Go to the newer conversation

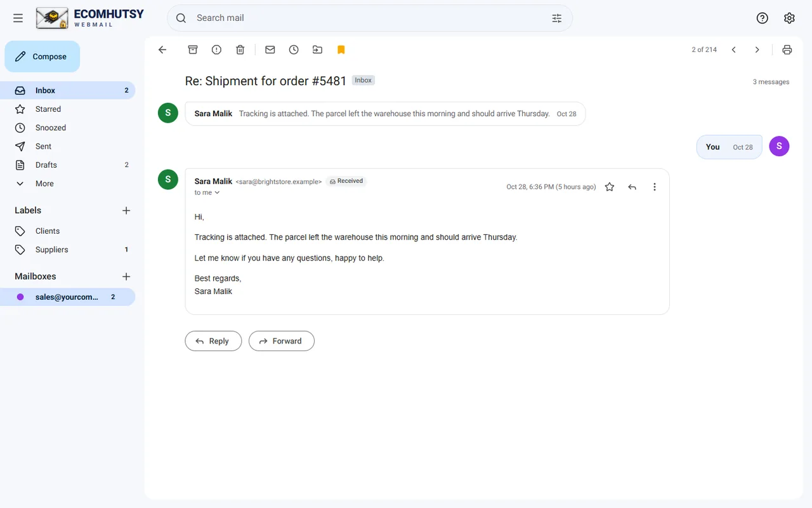733,50
